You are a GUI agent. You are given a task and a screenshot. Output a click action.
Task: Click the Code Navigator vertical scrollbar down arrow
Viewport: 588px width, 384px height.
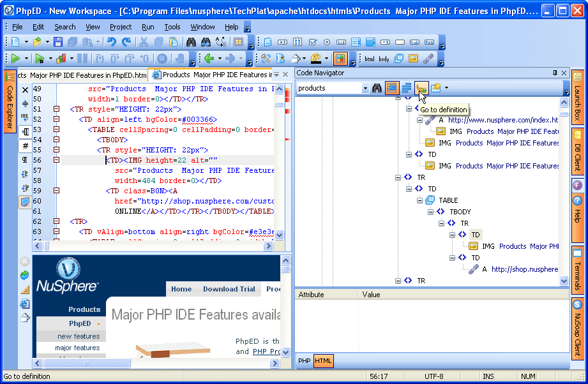[564, 280]
